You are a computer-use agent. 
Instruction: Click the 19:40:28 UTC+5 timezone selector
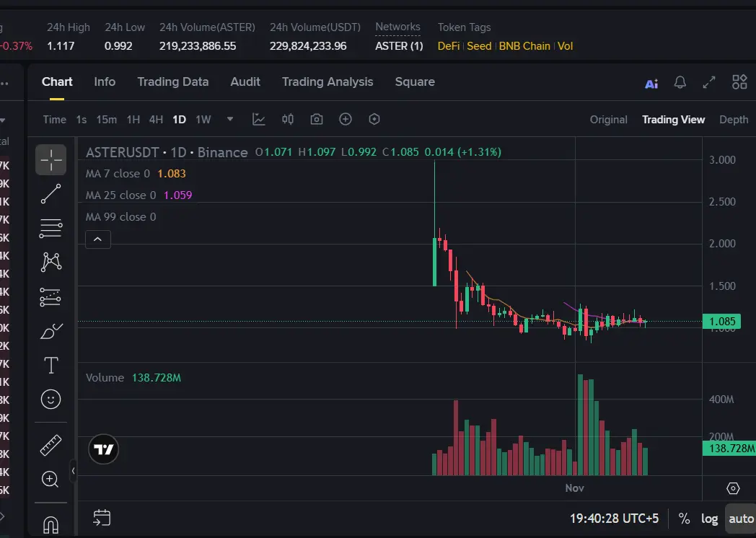pos(615,519)
